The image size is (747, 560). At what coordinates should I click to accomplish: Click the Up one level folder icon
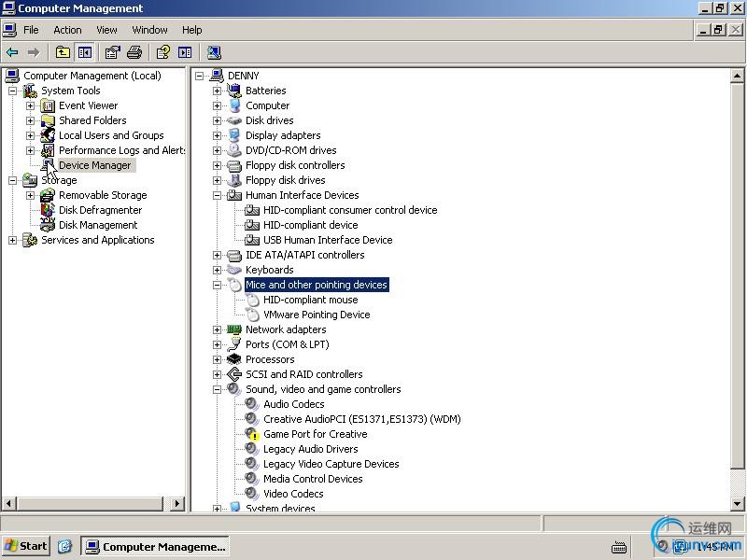pyautogui.click(x=63, y=52)
